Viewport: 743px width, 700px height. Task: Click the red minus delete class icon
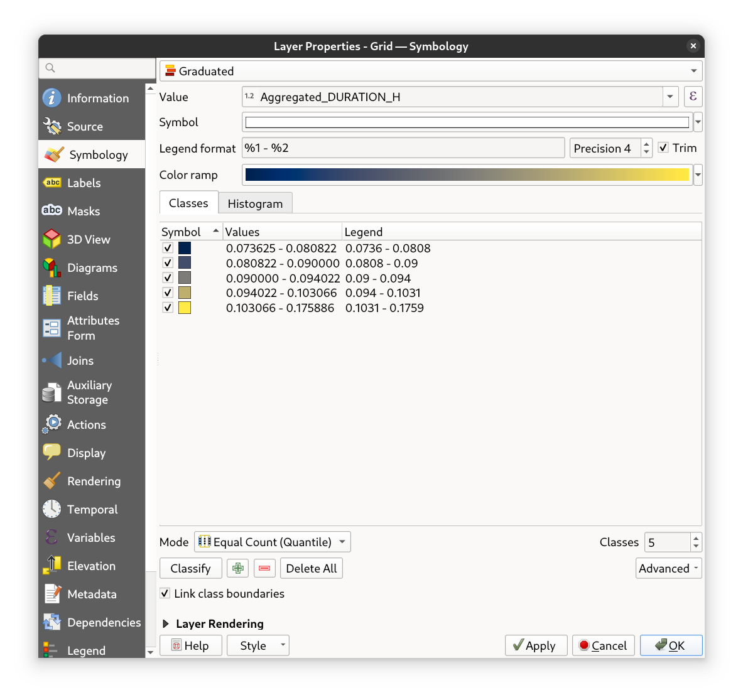click(264, 568)
